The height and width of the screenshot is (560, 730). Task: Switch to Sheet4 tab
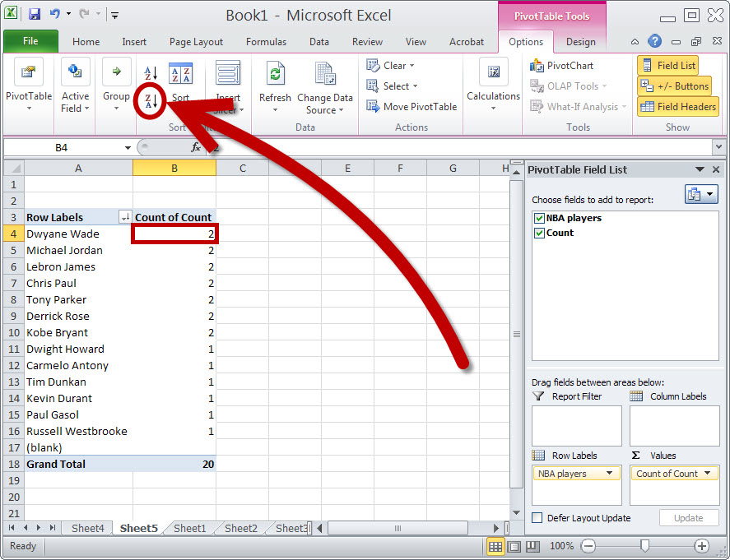(x=88, y=529)
